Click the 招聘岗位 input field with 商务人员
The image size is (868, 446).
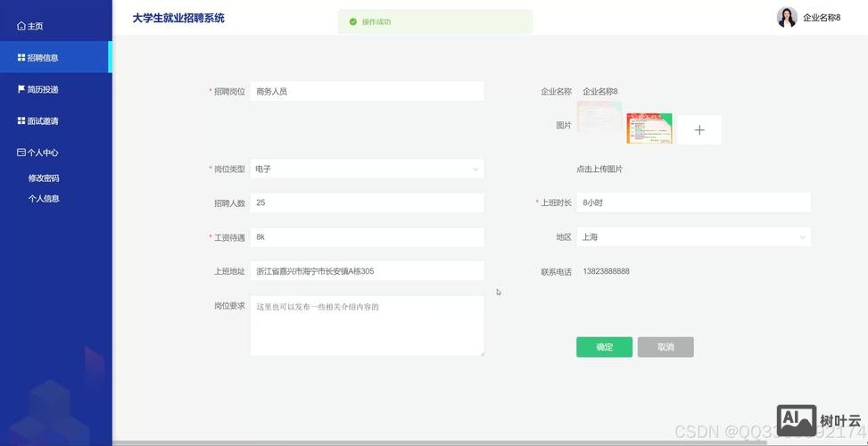click(x=367, y=91)
